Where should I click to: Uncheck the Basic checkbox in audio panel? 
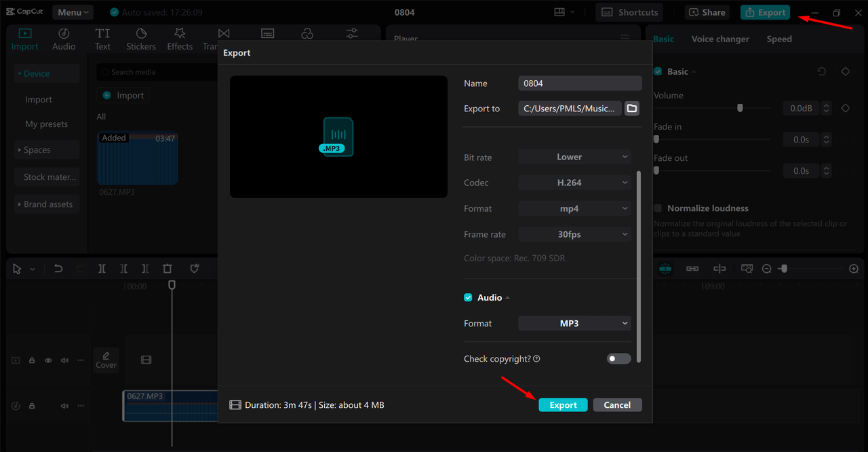(658, 71)
